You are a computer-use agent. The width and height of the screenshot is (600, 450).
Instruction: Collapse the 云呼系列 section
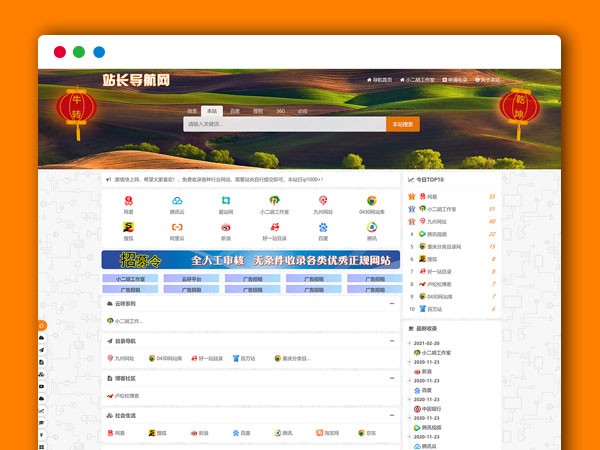(x=391, y=303)
